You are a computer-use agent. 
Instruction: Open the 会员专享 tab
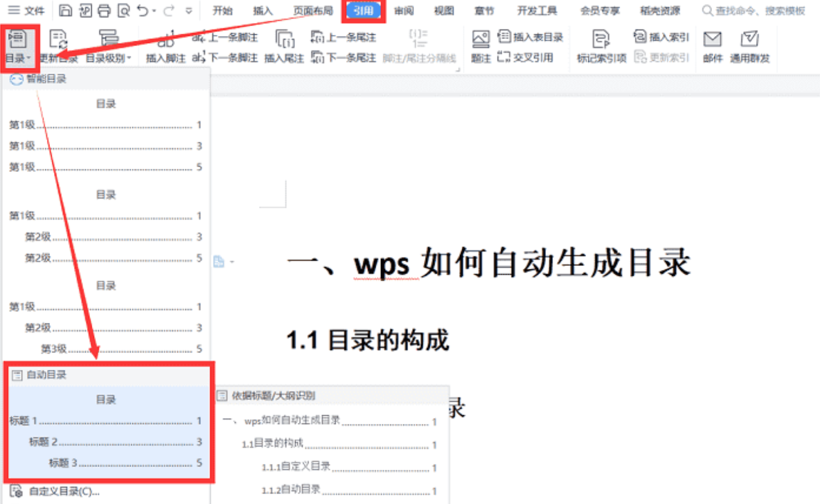(600, 10)
